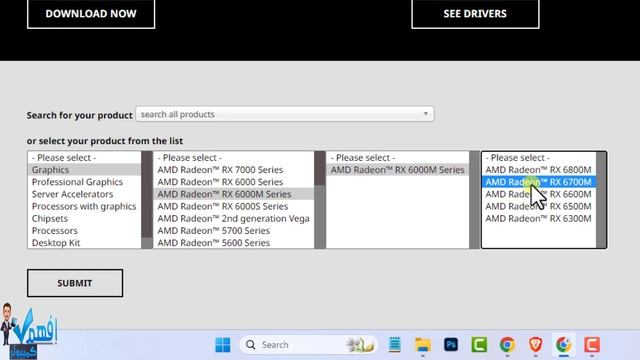640x360 pixels.
Task: Select Graphics in the category list
Action: pyautogui.click(x=84, y=170)
